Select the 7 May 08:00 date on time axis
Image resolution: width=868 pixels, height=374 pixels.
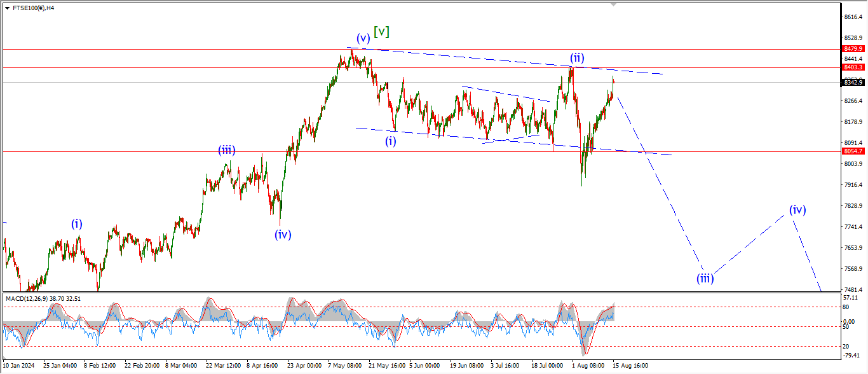pyautogui.click(x=345, y=366)
